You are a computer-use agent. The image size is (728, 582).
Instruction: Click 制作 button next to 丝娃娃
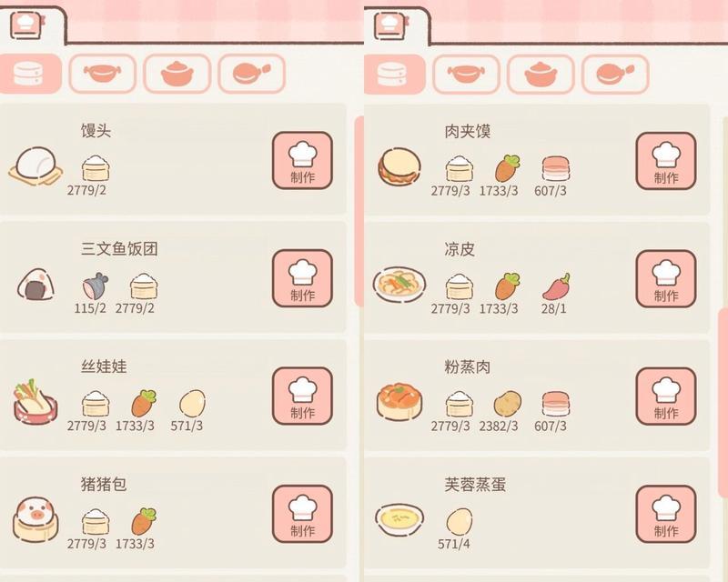point(302,396)
